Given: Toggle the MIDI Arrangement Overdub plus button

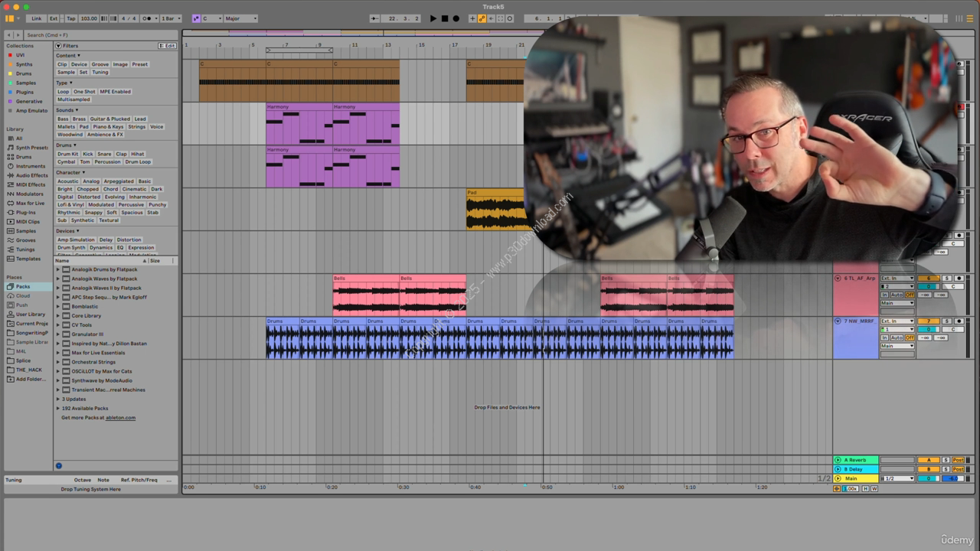Looking at the screenshot, I should 472,18.
